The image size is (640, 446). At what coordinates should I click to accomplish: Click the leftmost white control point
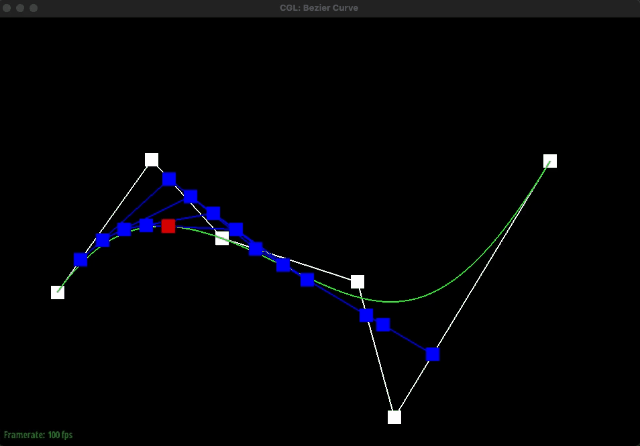click(58, 292)
